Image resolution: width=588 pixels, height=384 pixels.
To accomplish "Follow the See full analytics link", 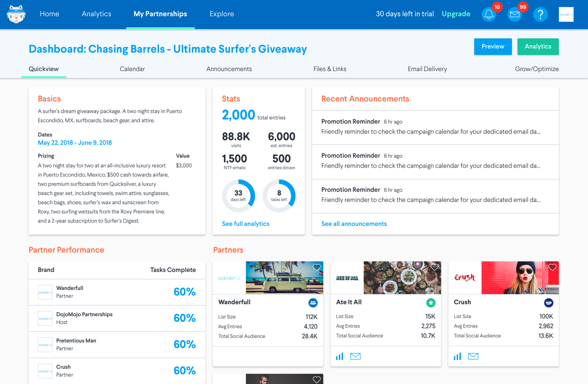I will [x=245, y=224].
